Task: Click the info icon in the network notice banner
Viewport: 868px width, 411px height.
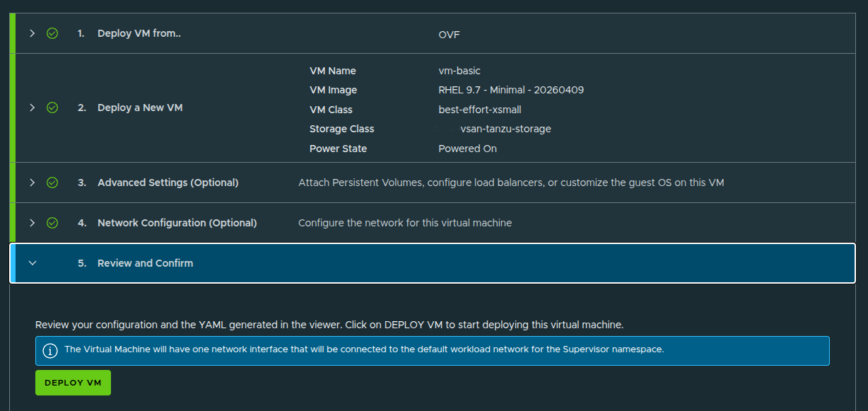Action: 49,351
